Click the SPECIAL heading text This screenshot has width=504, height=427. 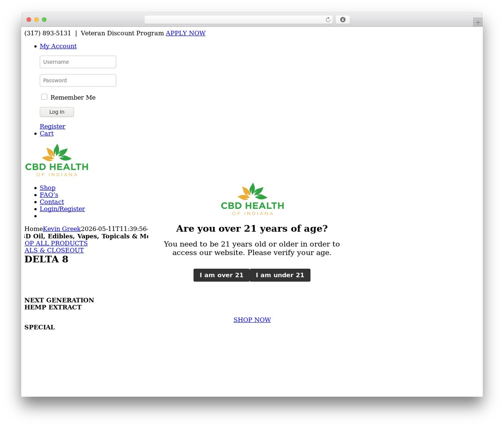click(40, 327)
